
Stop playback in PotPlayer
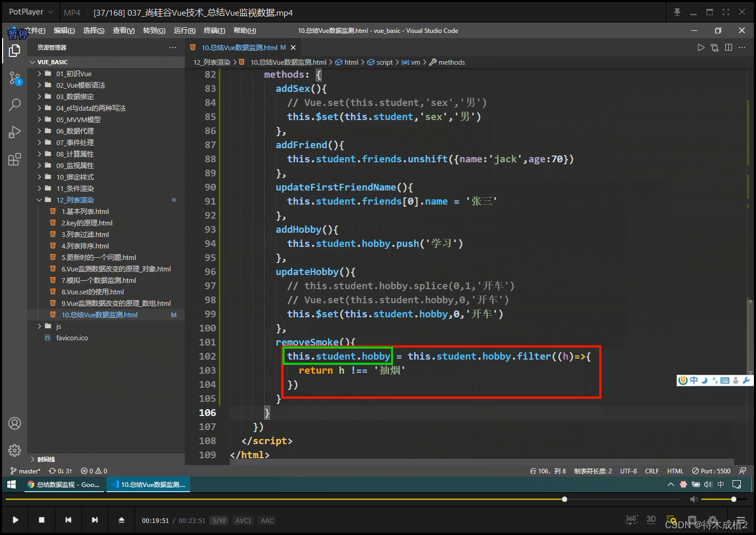point(42,520)
